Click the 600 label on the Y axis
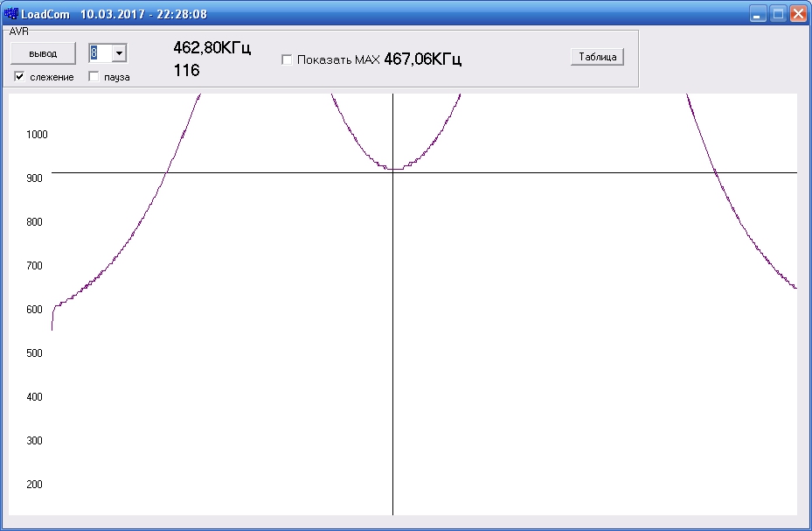This screenshot has width=812, height=531. pos(35,310)
